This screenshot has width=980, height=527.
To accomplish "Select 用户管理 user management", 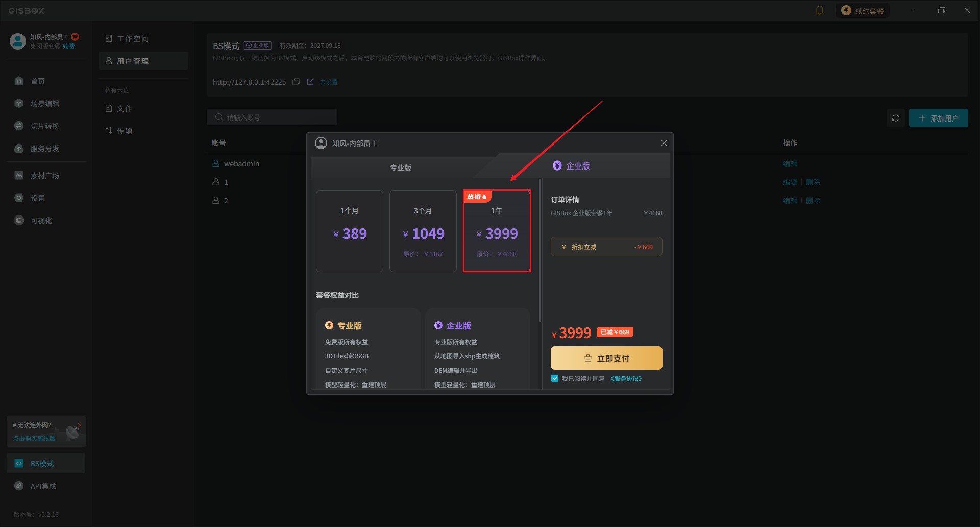I will pos(143,61).
